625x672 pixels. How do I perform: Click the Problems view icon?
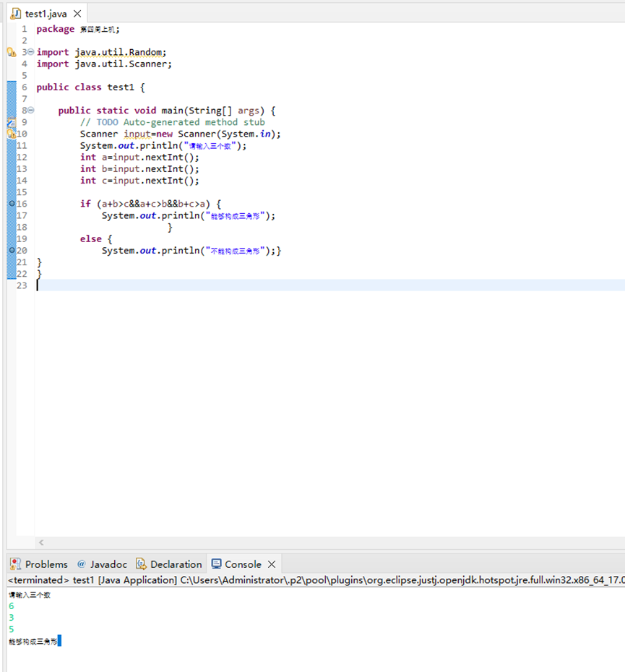(x=15, y=564)
